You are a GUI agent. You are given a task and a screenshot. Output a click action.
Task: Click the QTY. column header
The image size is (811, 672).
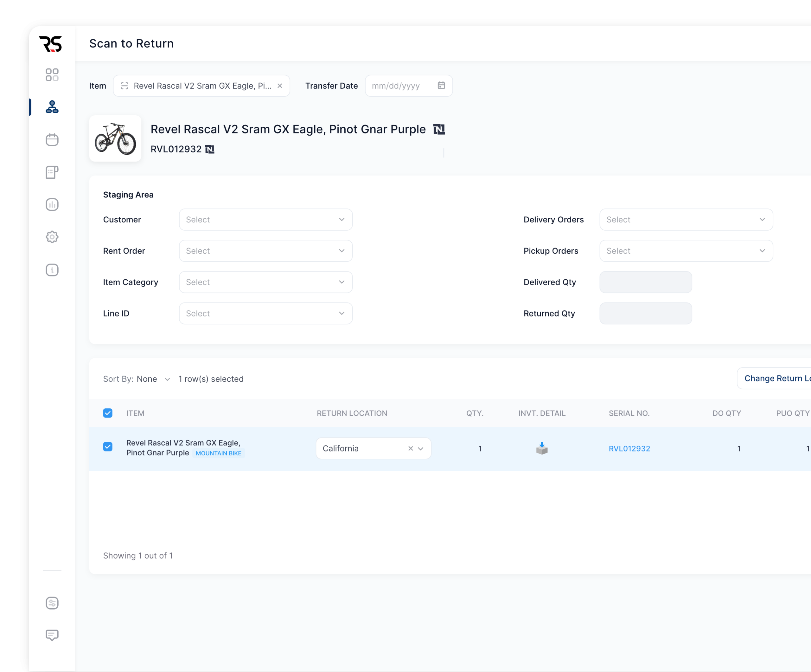(475, 413)
